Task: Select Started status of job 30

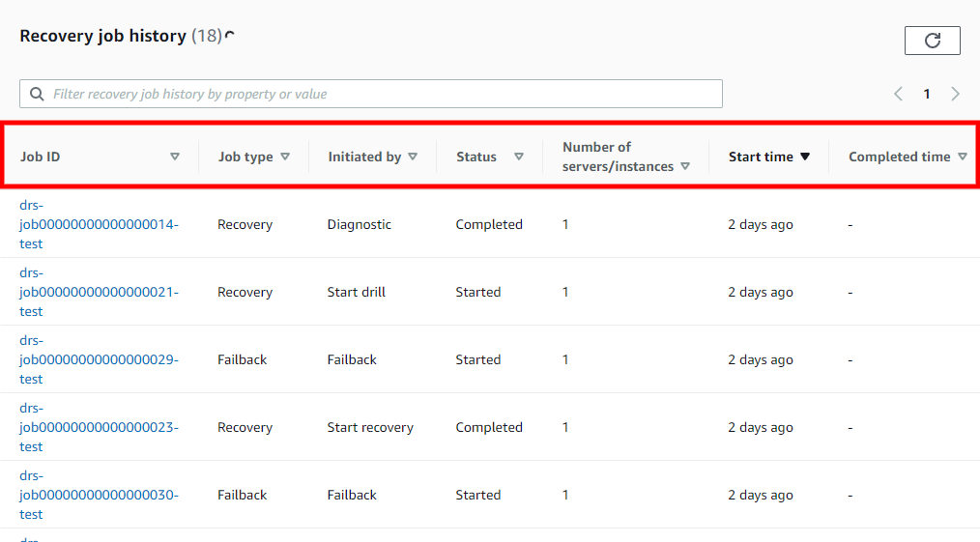Action: 478,495
